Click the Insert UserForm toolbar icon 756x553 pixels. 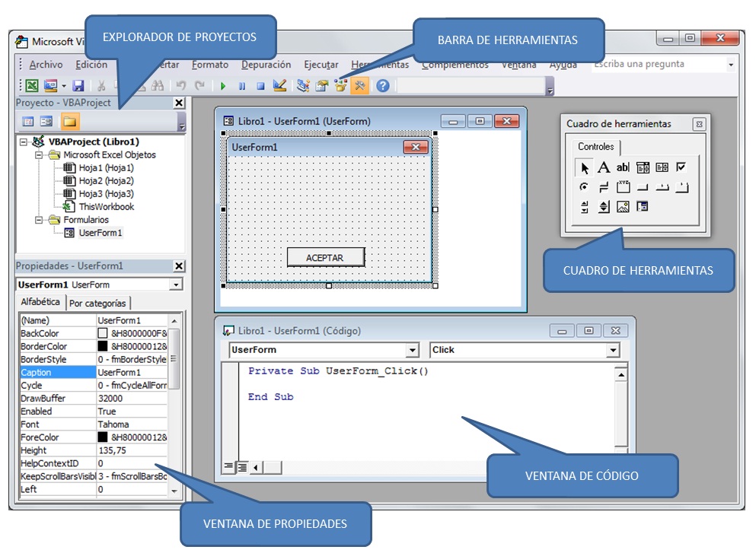tap(50, 86)
